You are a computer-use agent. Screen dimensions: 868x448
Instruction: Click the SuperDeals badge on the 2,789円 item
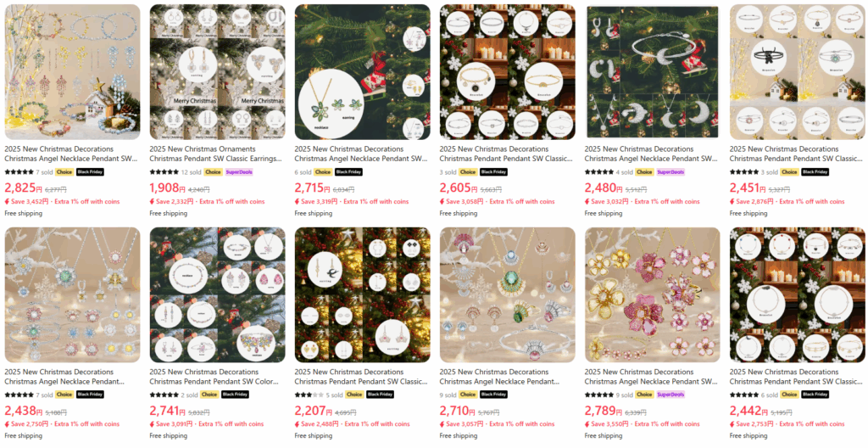(670, 395)
